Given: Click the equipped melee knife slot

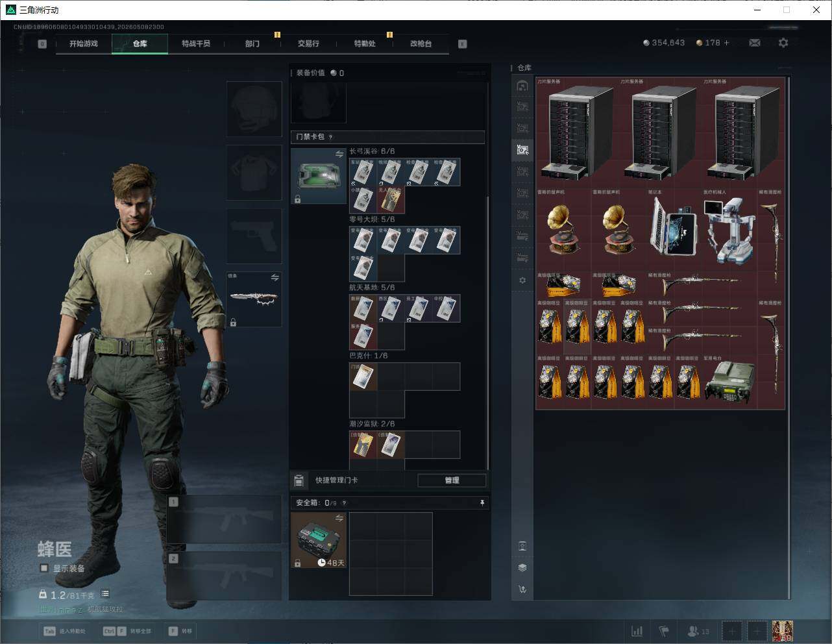Looking at the screenshot, I should pyautogui.click(x=254, y=299).
